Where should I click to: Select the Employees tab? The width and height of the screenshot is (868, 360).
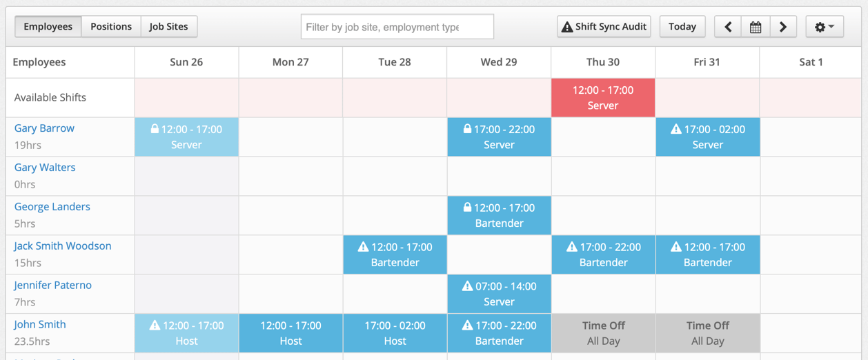click(x=48, y=27)
